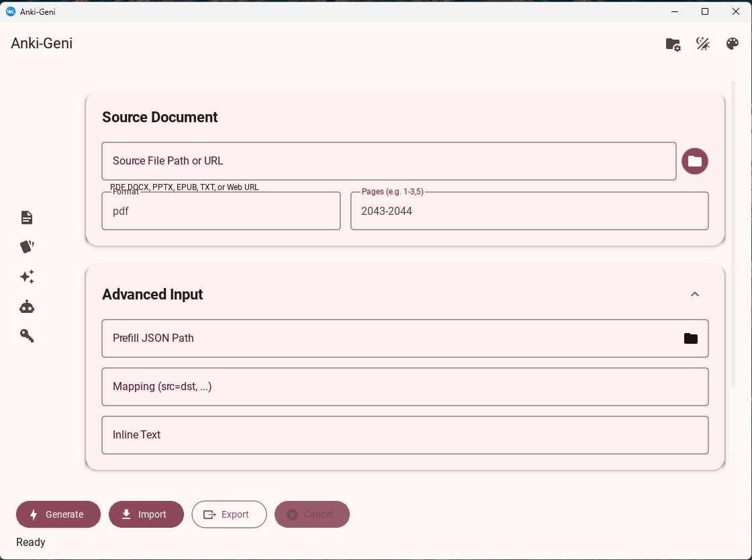This screenshot has height=560, width=752.
Task: Click the Inline Text field
Action: [405, 435]
